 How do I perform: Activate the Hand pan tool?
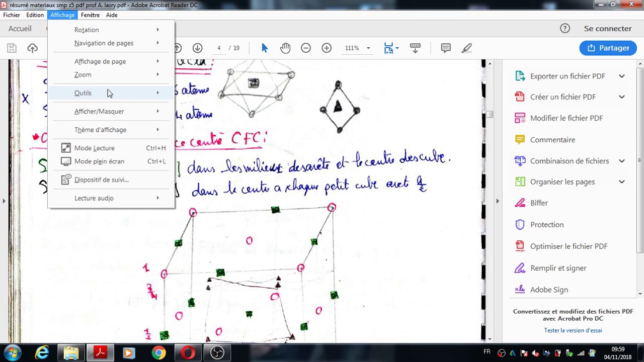click(285, 48)
